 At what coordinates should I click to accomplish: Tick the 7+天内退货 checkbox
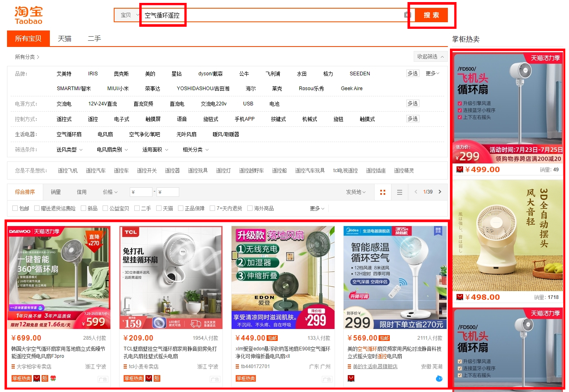point(213,208)
